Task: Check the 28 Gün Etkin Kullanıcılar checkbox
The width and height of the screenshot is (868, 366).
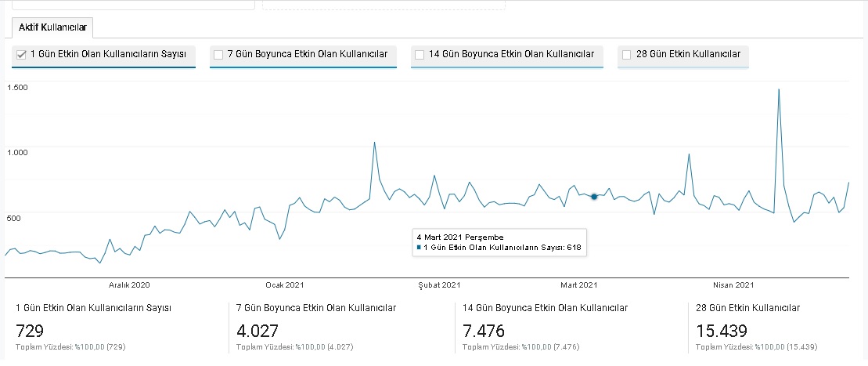Action: (x=627, y=54)
